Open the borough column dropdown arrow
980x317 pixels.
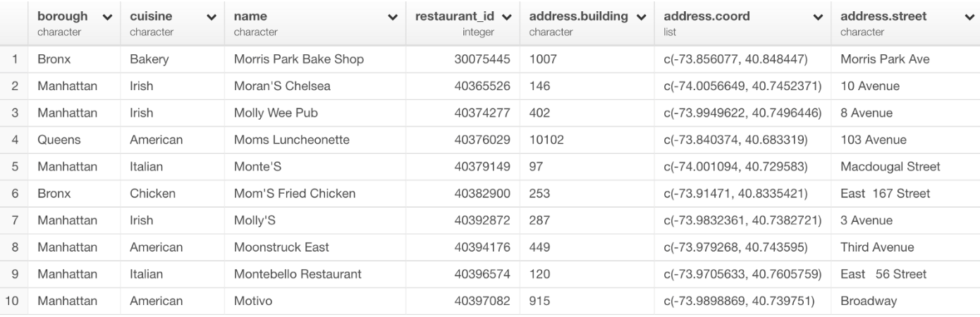(x=106, y=17)
